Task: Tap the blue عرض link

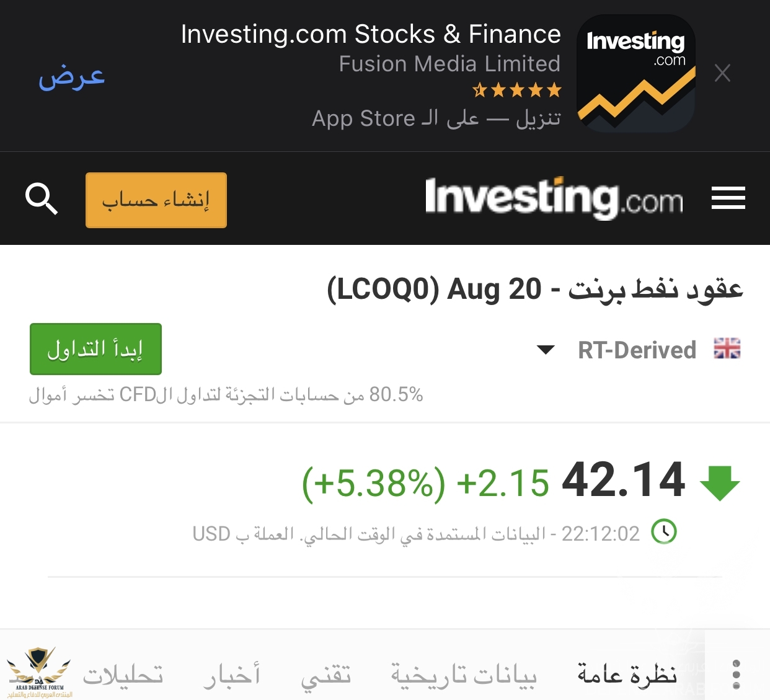Action: coord(71,77)
